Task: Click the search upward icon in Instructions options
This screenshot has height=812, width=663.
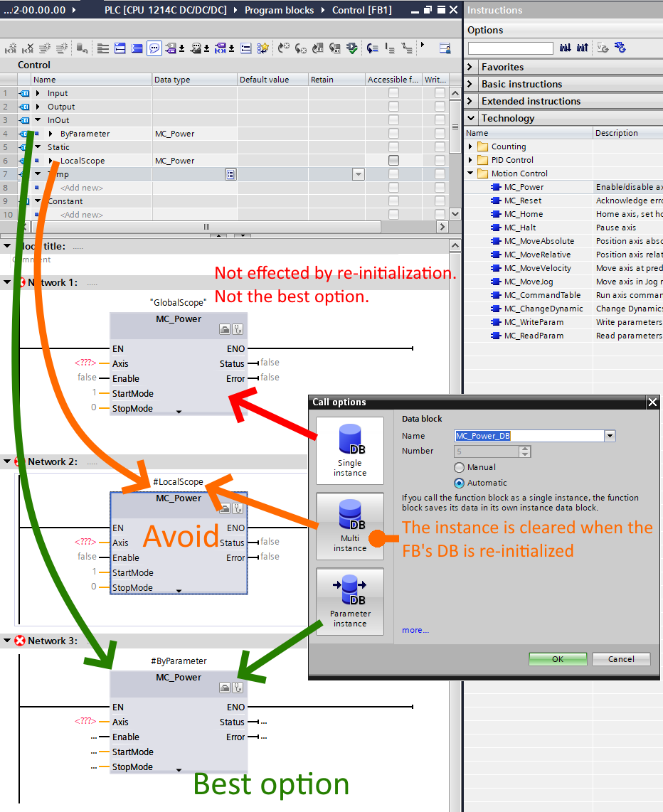Action: click(x=582, y=48)
